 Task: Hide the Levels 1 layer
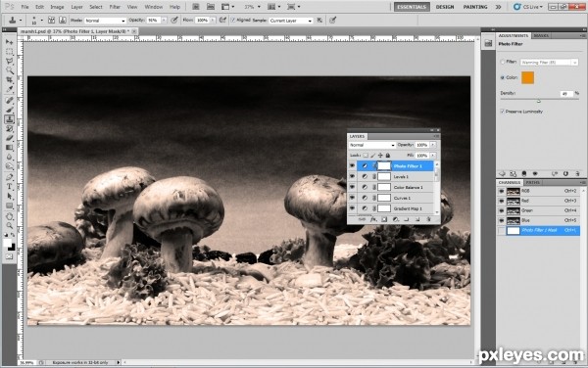click(x=352, y=176)
